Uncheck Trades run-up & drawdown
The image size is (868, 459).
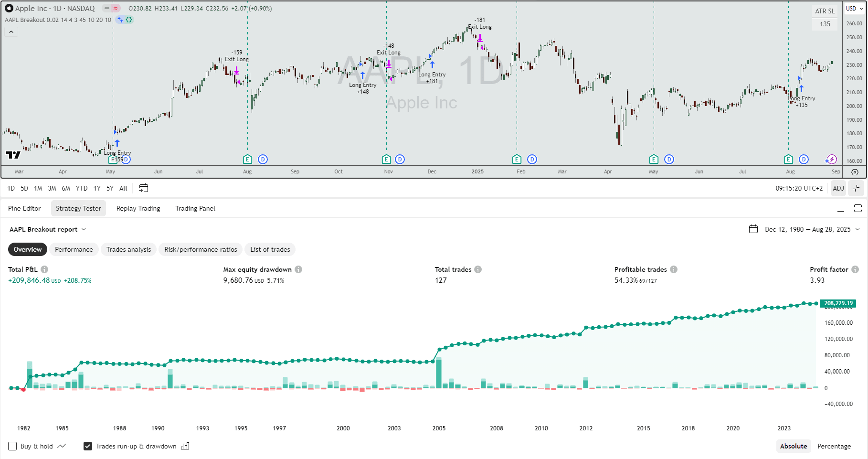click(88, 446)
